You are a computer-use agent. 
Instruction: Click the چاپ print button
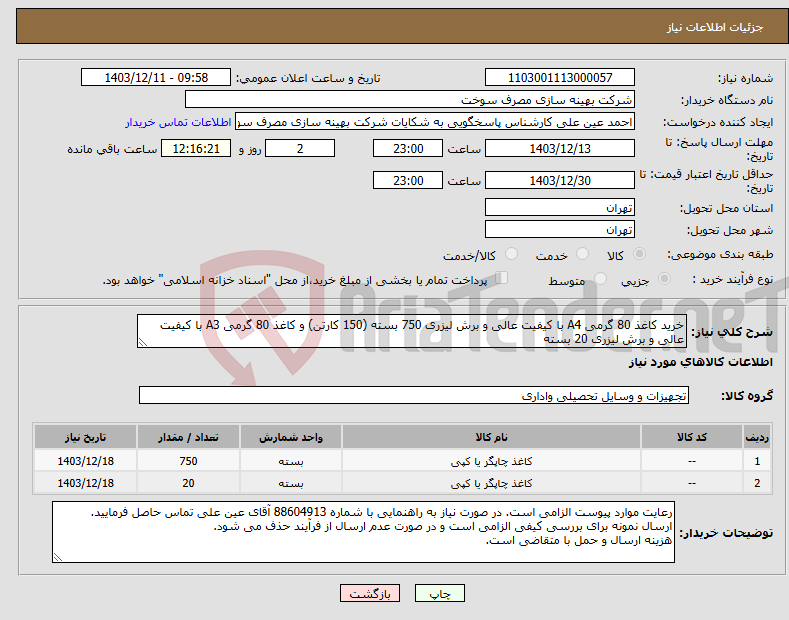pos(440,593)
